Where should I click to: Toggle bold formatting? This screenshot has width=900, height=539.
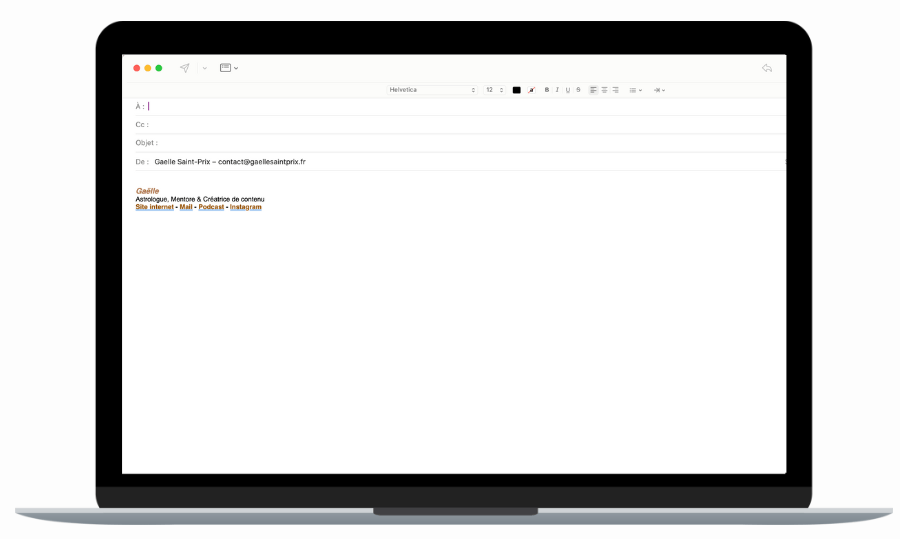(547, 90)
